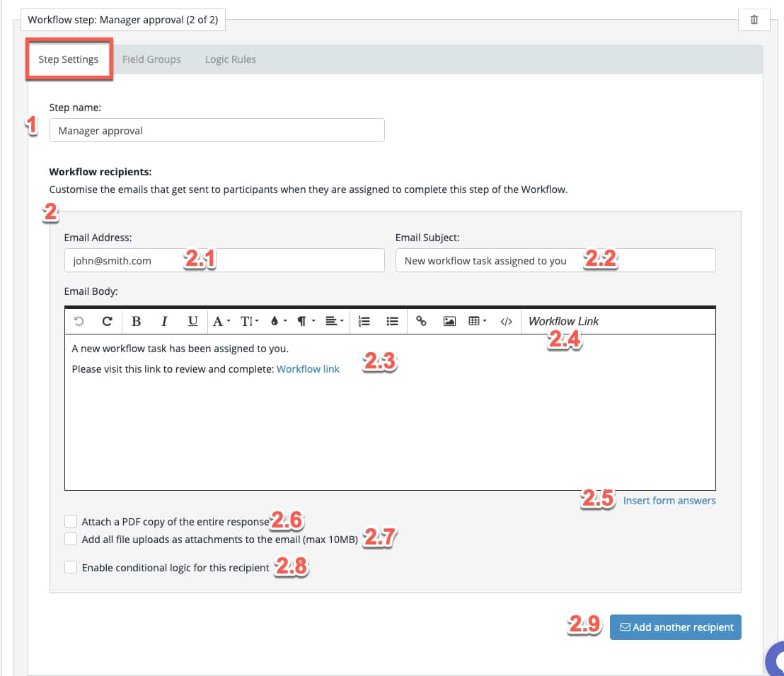Click the redo icon in editor toolbar
This screenshot has width=784, height=676.
tap(107, 321)
